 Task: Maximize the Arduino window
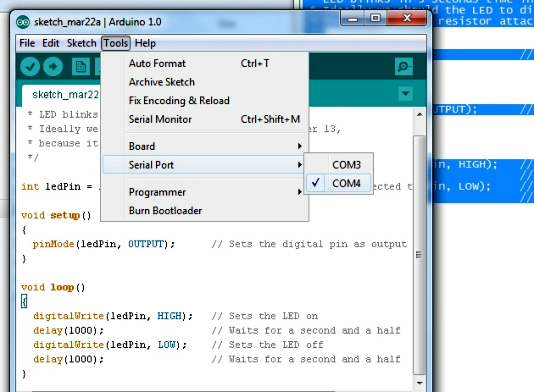point(375,19)
